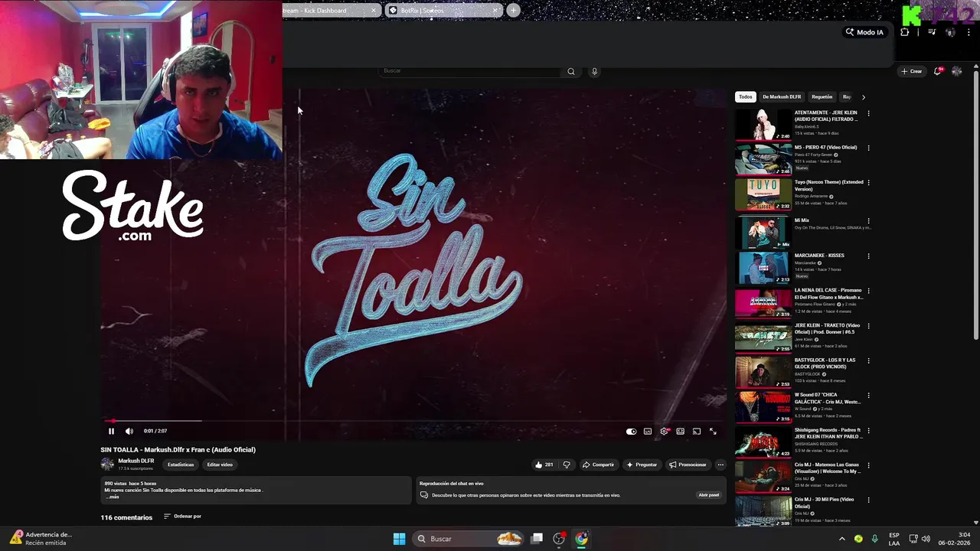Viewport: 980px width, 551px height.
Task: Toggle the autoplay switch in player
Action: point(631,432)
